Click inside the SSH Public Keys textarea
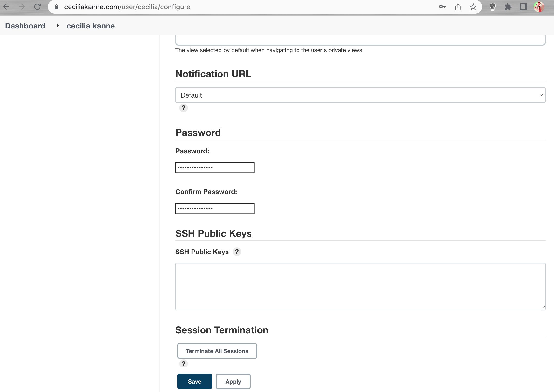The image size is (554, 392). tap(360, 286)
